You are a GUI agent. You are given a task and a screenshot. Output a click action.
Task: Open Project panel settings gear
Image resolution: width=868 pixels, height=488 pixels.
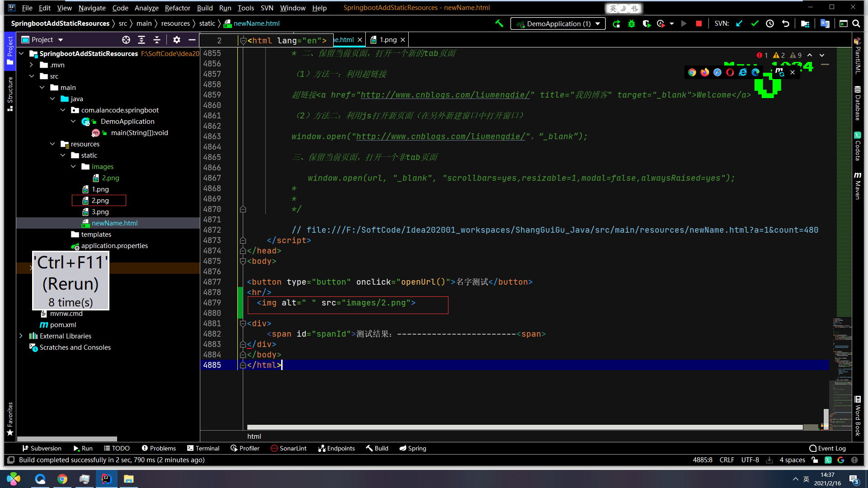pyautogui.click(x=177, y=40)
